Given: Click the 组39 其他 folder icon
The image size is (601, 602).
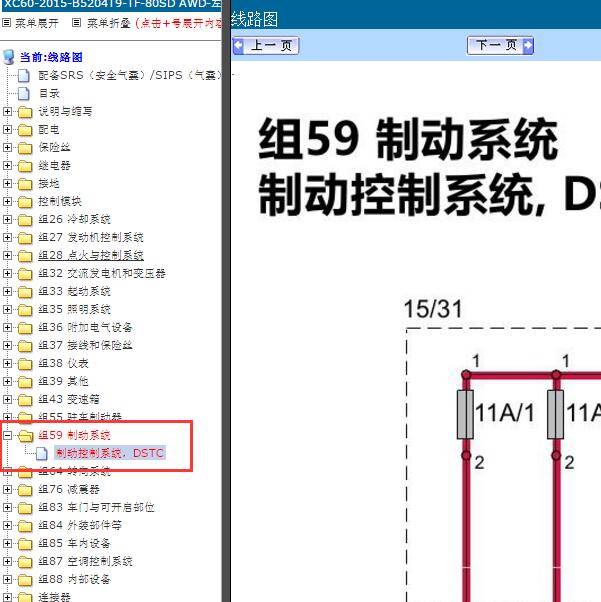Looking at the screenshot, I should 25,382.
